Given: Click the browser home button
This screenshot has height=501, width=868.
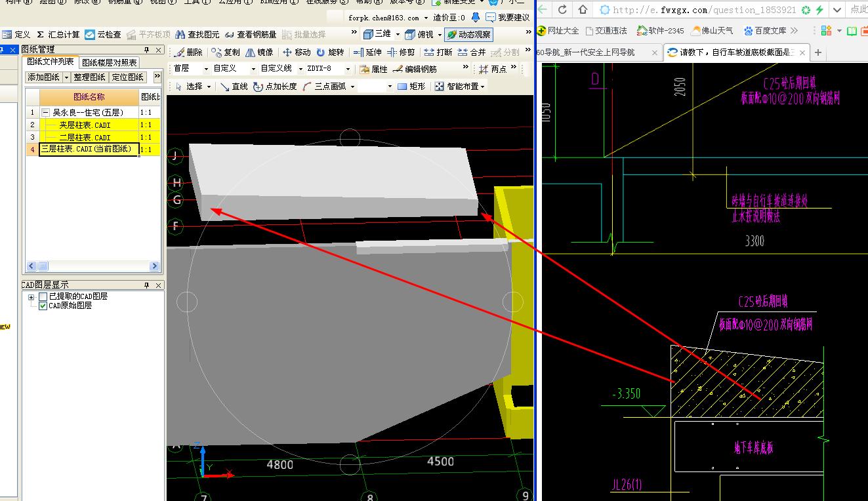Looking at the screenshot, I should point(583,9).
